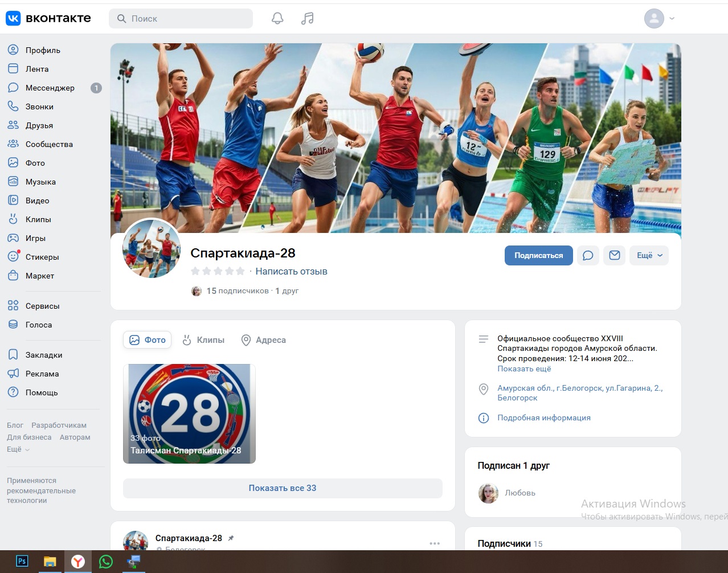Open the music note icon in header
The width and height of the screenshot is (728, 573).
[308, 18]
